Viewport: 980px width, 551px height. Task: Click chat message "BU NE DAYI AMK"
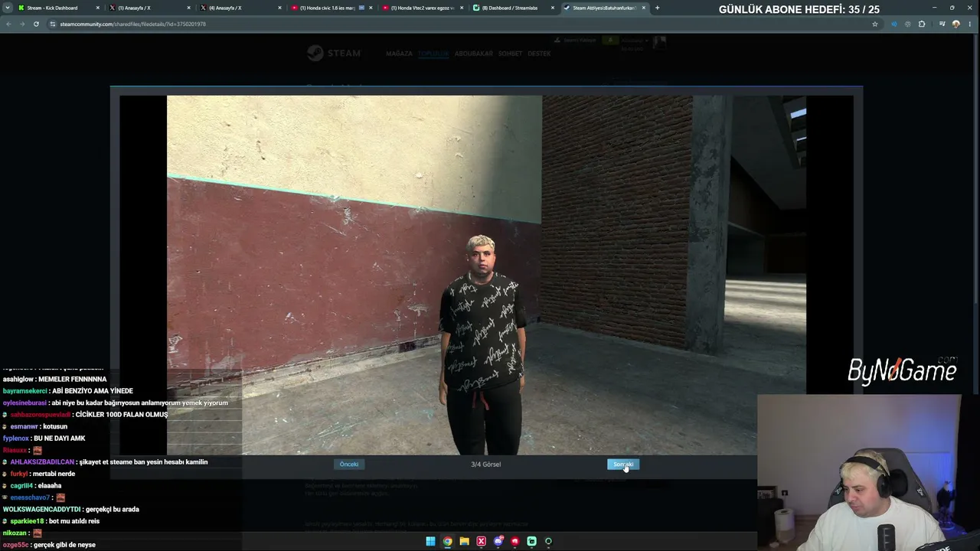pyautogui.click(x=60, y=439)
